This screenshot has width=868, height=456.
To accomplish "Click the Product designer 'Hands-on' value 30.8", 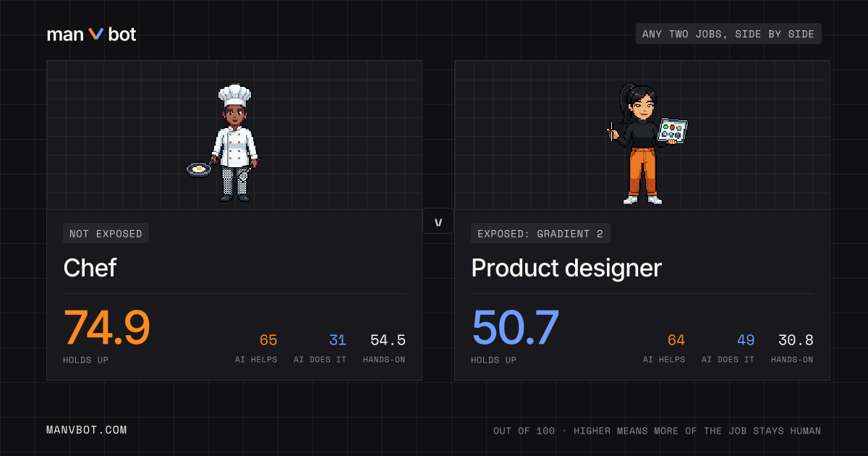I will (x=796, y=340).
